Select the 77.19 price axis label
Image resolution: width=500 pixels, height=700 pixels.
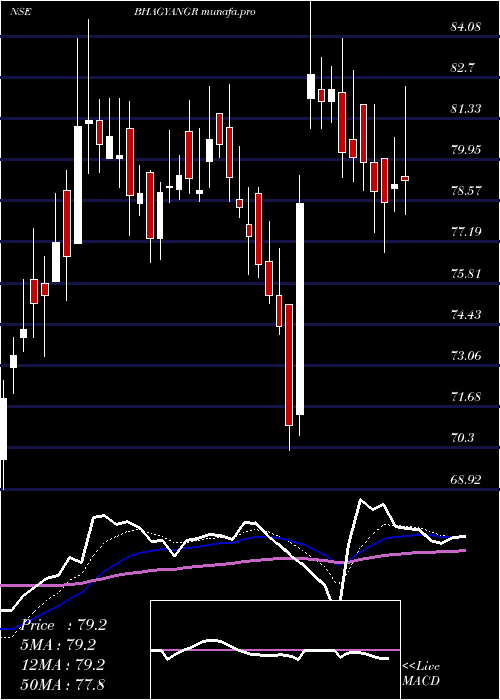pos(466,232)
